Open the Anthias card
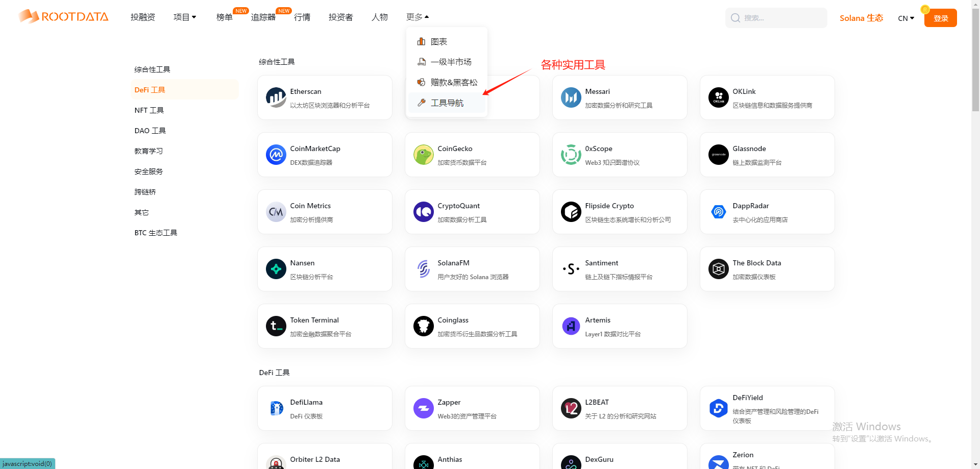The height and width of the screenshot is (469, 980). (x=472, y=456)
